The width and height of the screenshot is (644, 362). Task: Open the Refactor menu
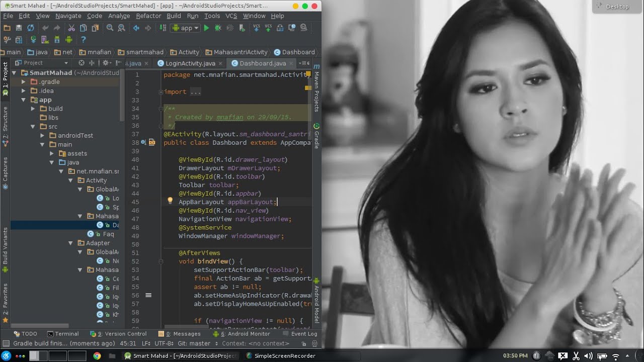pyautogui.click(x=148, y=16)
